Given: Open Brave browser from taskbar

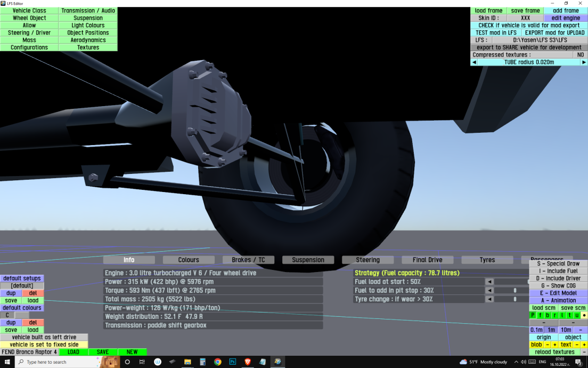Looking at the screenshot, I should [x=248, y=362].
